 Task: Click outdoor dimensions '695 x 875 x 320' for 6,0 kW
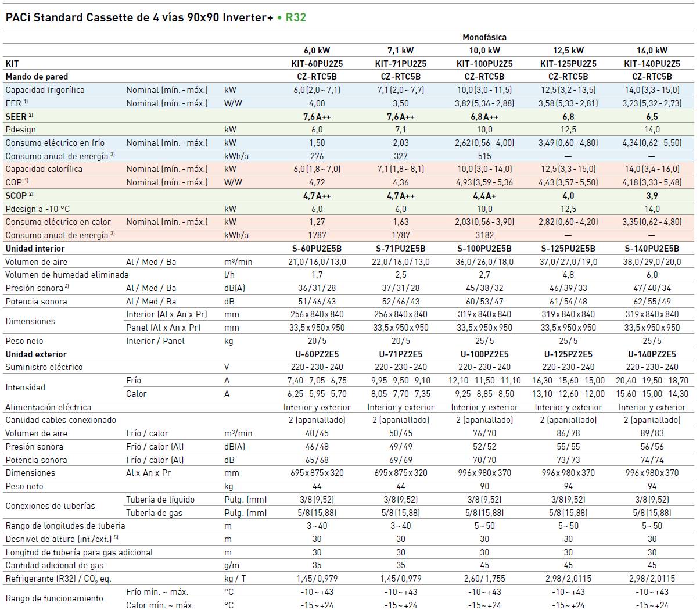coord(317,473)
